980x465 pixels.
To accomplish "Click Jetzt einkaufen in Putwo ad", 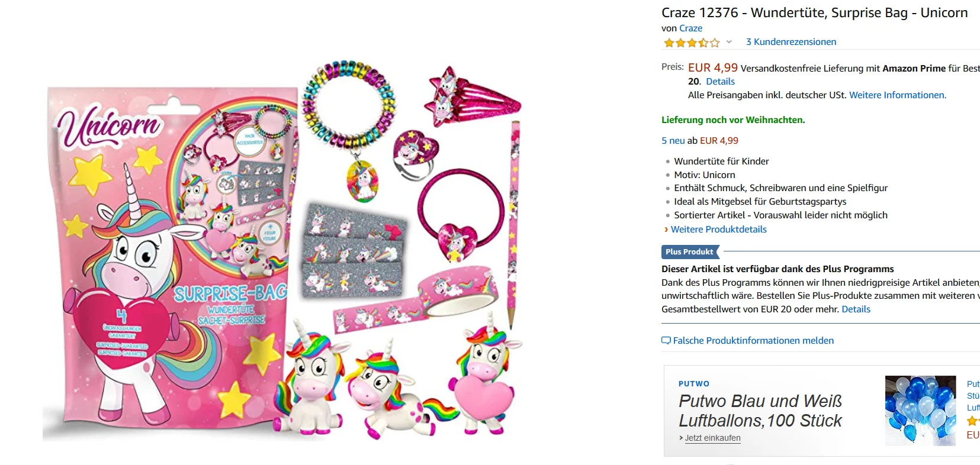I will tap(712, 438).
